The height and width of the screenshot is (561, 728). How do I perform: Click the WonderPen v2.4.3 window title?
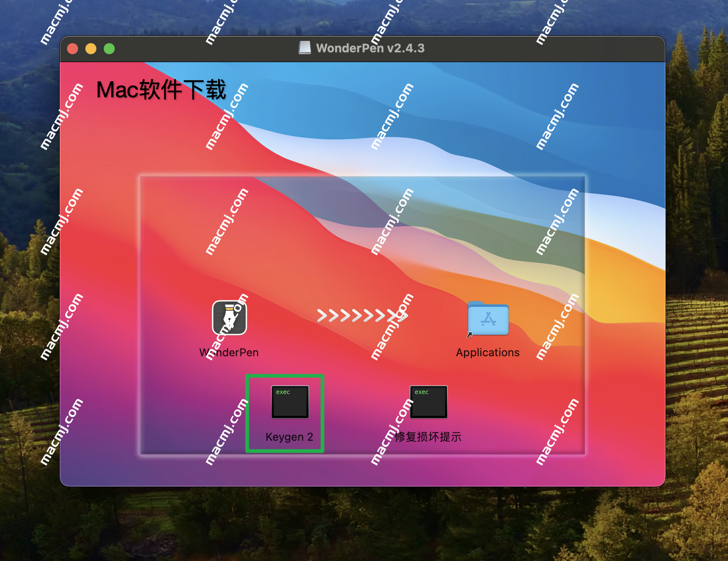click(x=370, y=48)
